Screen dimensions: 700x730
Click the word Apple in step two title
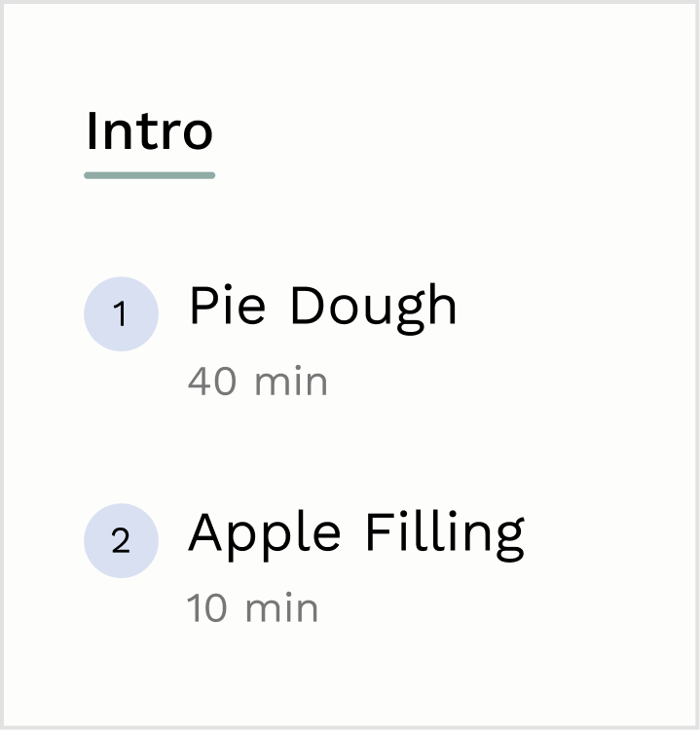point(264,535)
